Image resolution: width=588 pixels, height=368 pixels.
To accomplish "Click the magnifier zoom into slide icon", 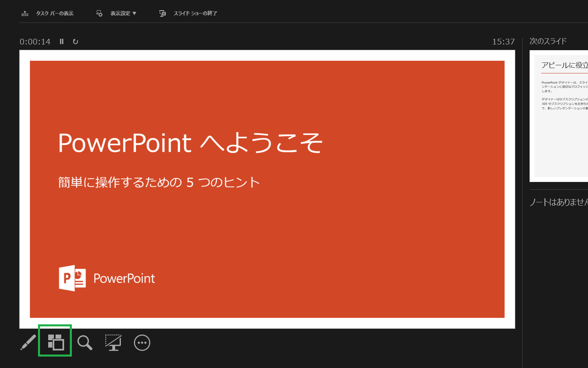I will [85, 343].
